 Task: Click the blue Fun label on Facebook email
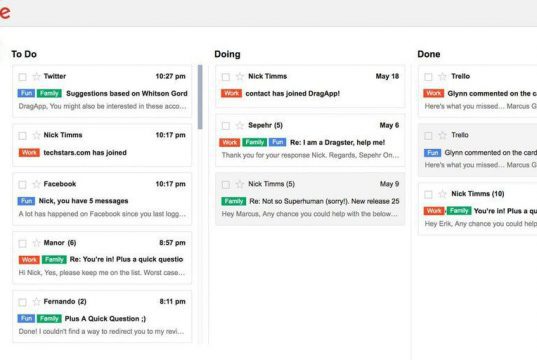click(x=26, y=201)
